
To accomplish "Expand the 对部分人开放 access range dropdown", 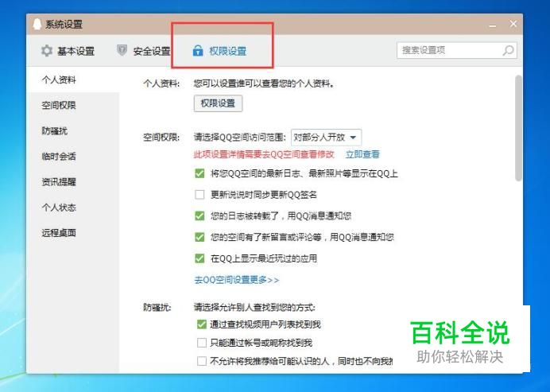I will [x=326, y=138].
